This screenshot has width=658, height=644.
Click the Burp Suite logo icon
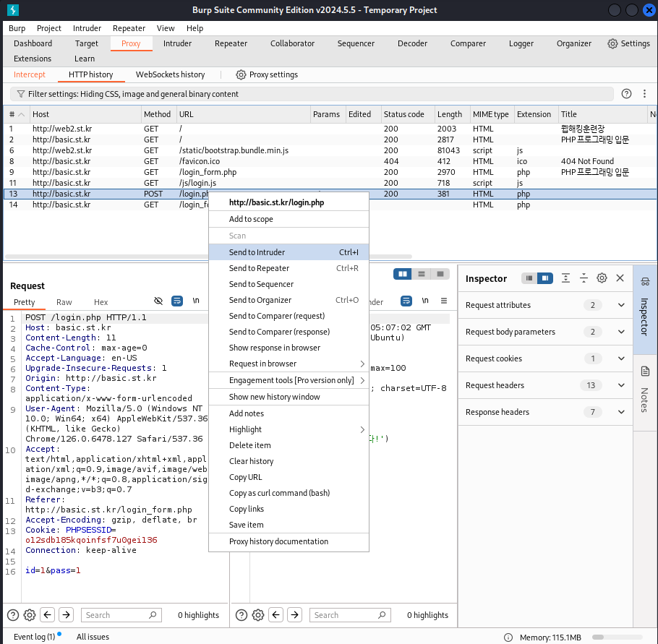point(13,10)
